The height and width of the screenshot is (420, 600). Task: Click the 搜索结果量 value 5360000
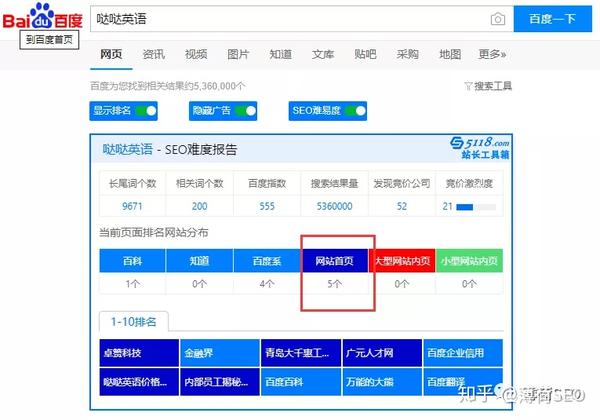pos(334,207)
